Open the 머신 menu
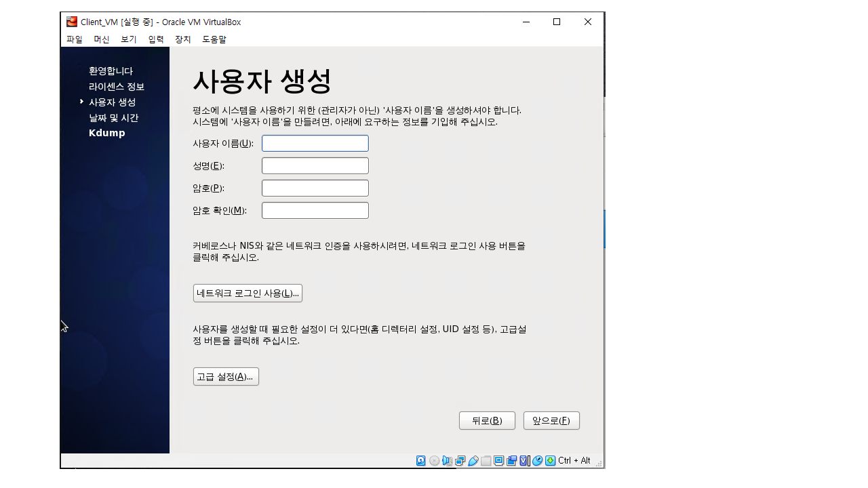This screenshot has height=488, width=868. 102,39
